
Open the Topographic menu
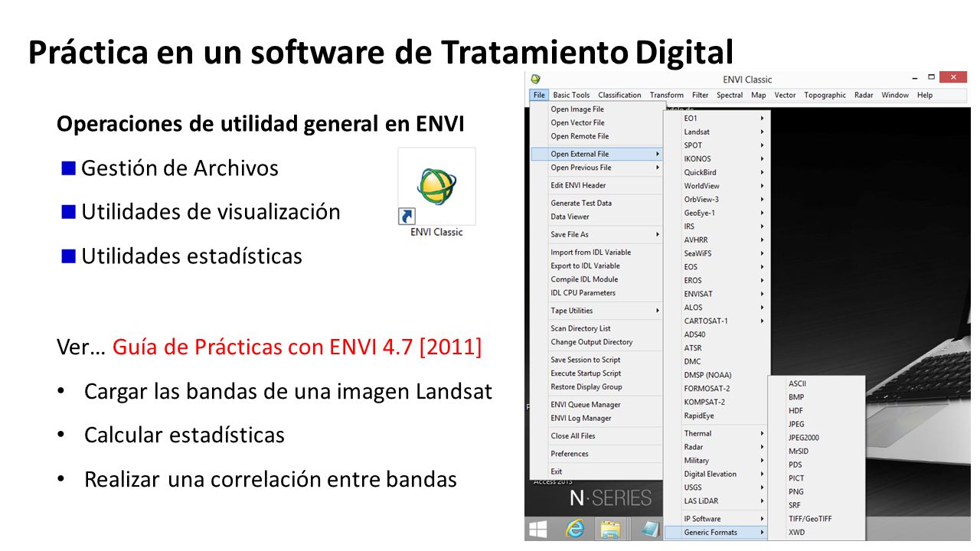click(x=825, y=95)
